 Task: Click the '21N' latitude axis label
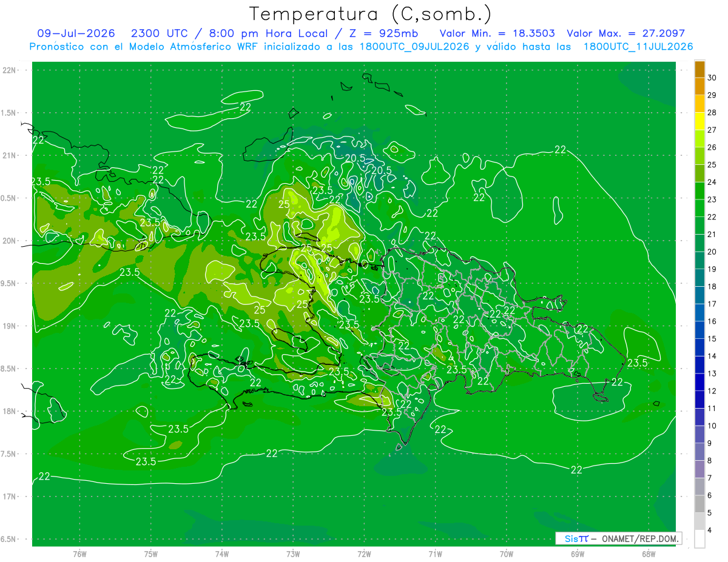(10, 155)
